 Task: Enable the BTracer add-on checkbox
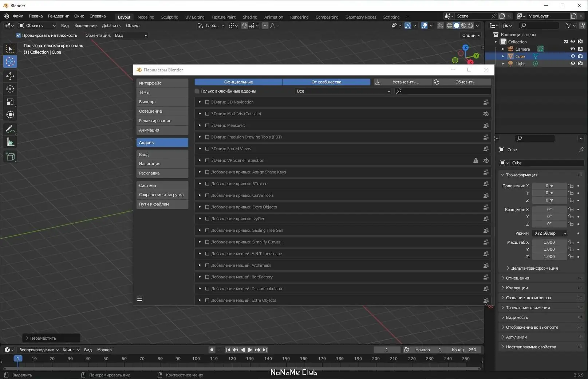click(x=207, y=184)
